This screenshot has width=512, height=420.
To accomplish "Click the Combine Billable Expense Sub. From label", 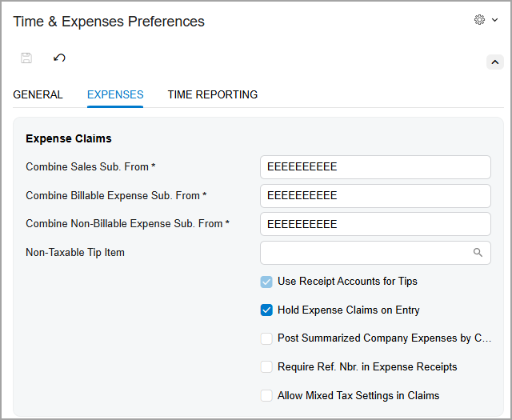I will point(116,196).
